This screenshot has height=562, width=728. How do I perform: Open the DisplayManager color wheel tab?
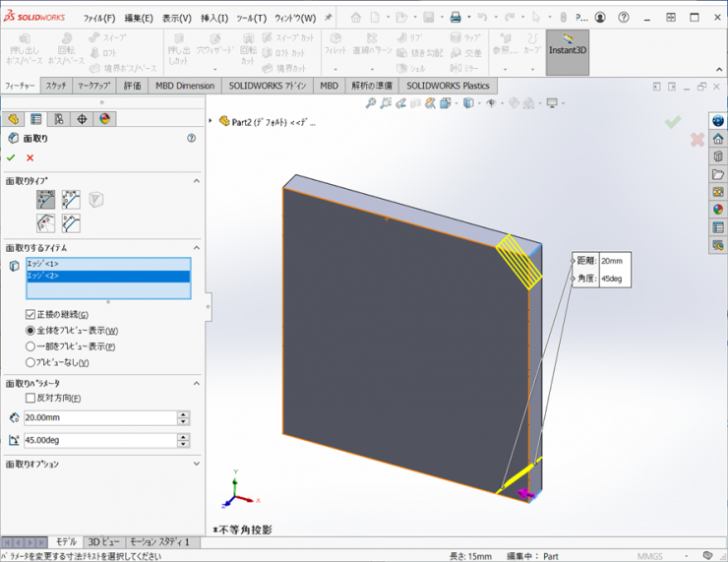(104, 119)
